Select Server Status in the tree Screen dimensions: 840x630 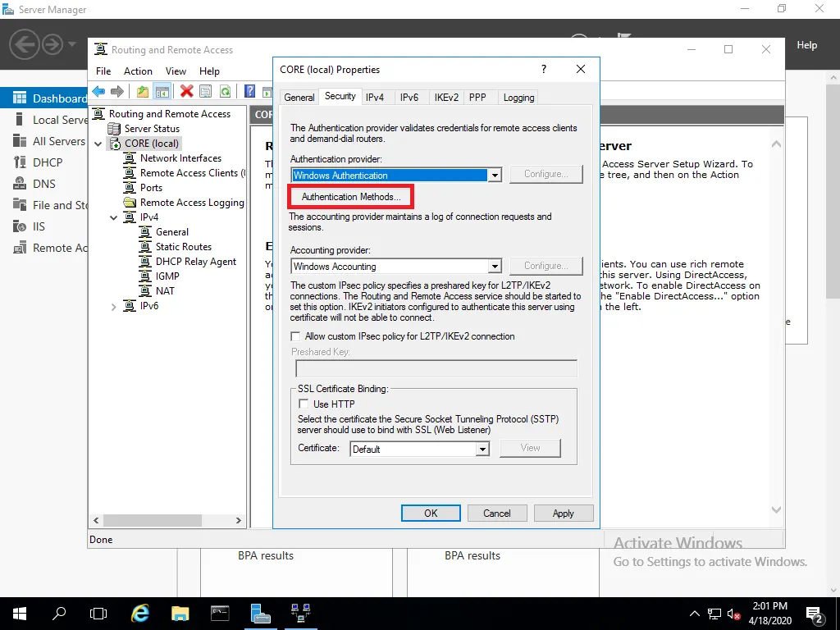tap(152, 129)
